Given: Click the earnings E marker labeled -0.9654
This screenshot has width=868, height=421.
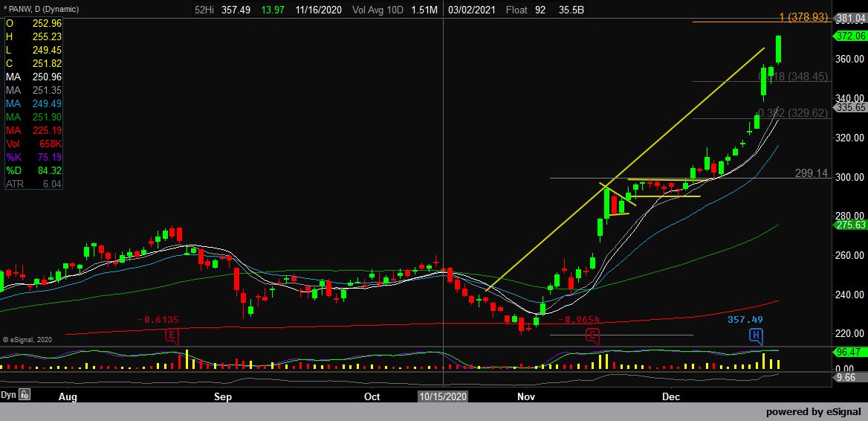Looking at the screenshot, I should (593, 336).
